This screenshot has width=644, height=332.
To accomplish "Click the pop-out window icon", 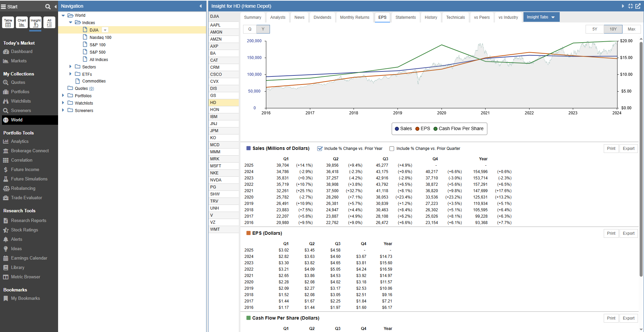I will (x=638, y=6).
